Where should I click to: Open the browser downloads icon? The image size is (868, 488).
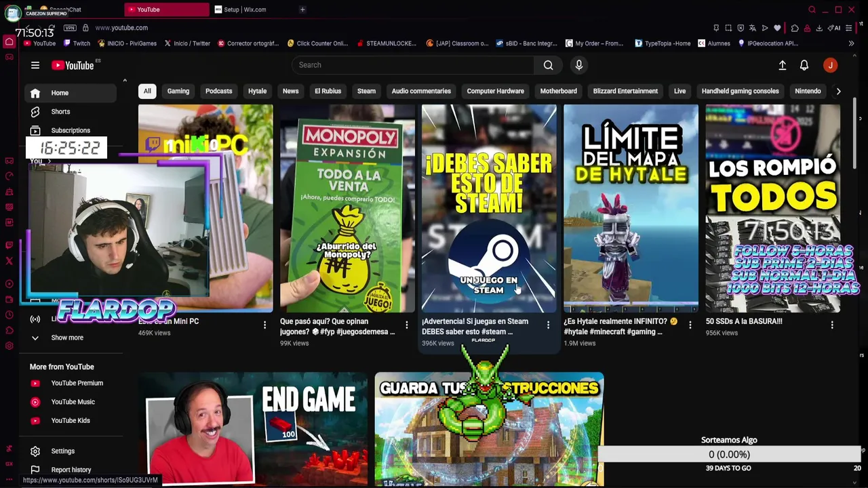[819, 28]
